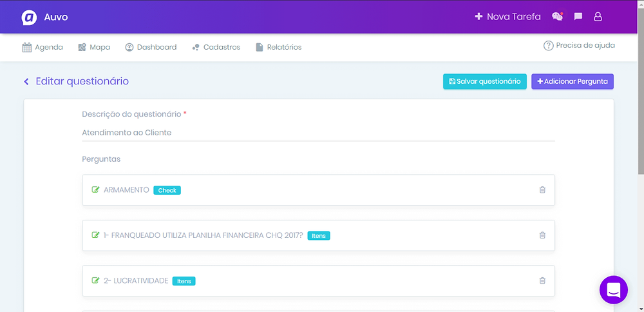Expand the Cadastros menu
Image resolution: width=644 pixels, height=312 pixels.
[x=216, y=47]
